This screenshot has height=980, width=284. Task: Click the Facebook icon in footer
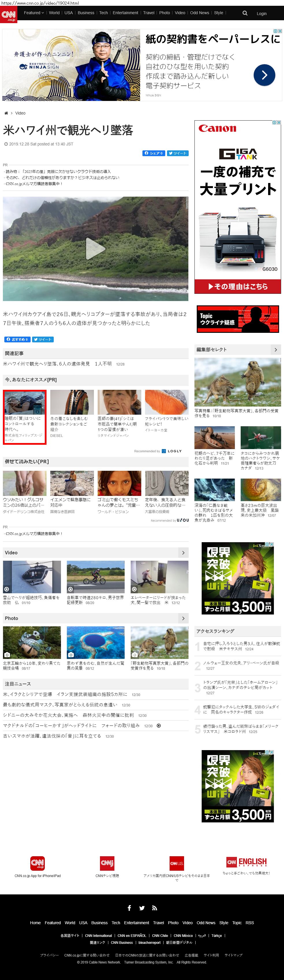(129, 908)
